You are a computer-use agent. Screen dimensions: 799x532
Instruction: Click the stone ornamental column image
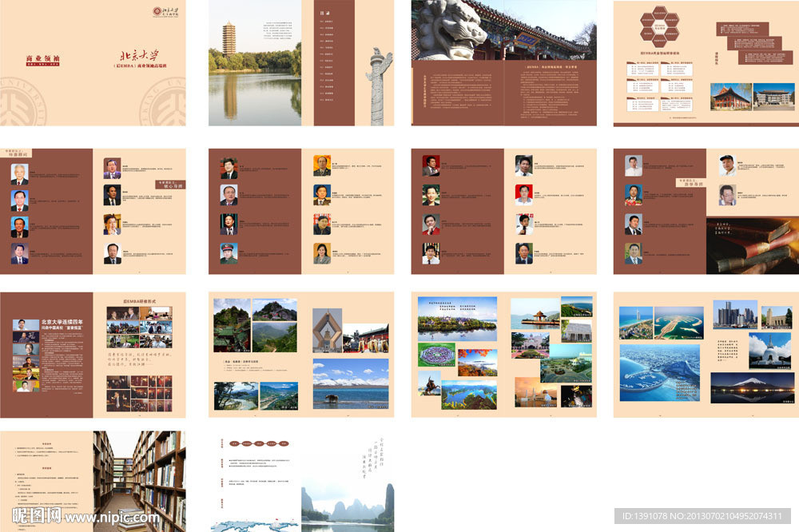376,86
